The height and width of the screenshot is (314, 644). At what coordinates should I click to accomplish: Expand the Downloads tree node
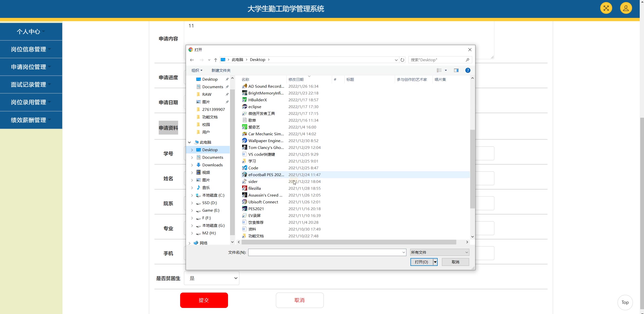click(x=192, y=165)
